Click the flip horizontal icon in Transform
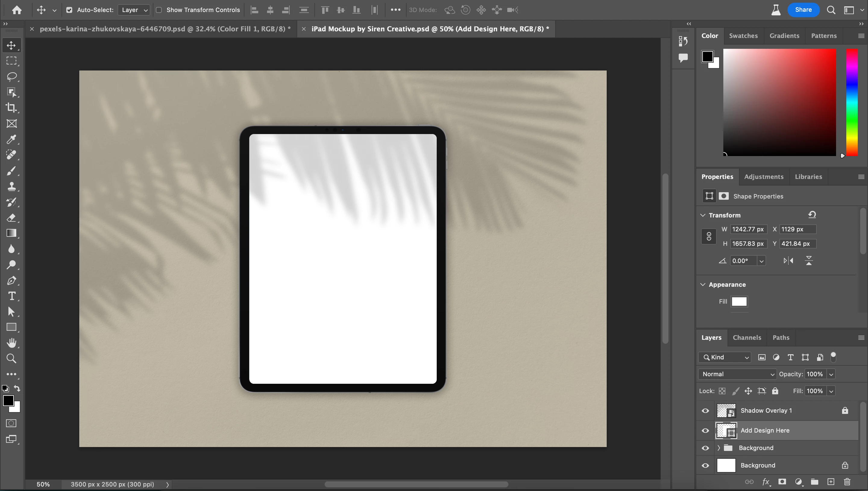Screen dimensions: 868x491 click(788, 261)
